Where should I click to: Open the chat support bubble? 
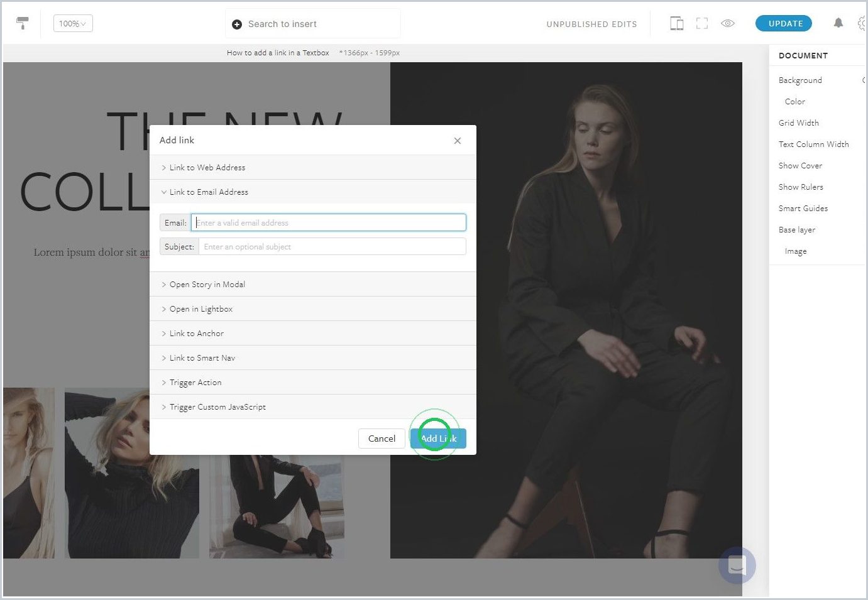(737, 565)
